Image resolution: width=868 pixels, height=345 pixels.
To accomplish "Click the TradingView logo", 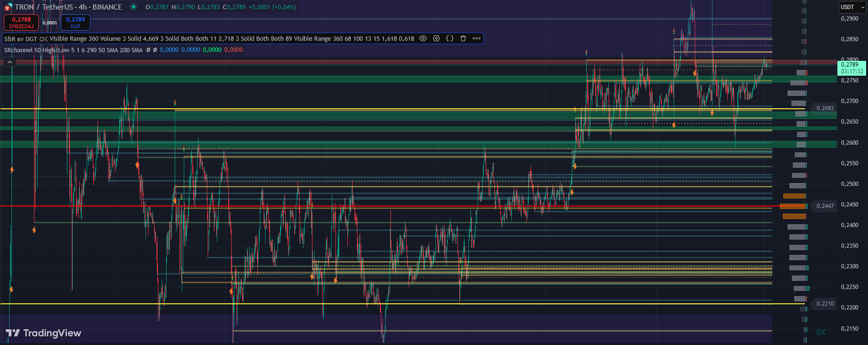I will tap(44, 333).
